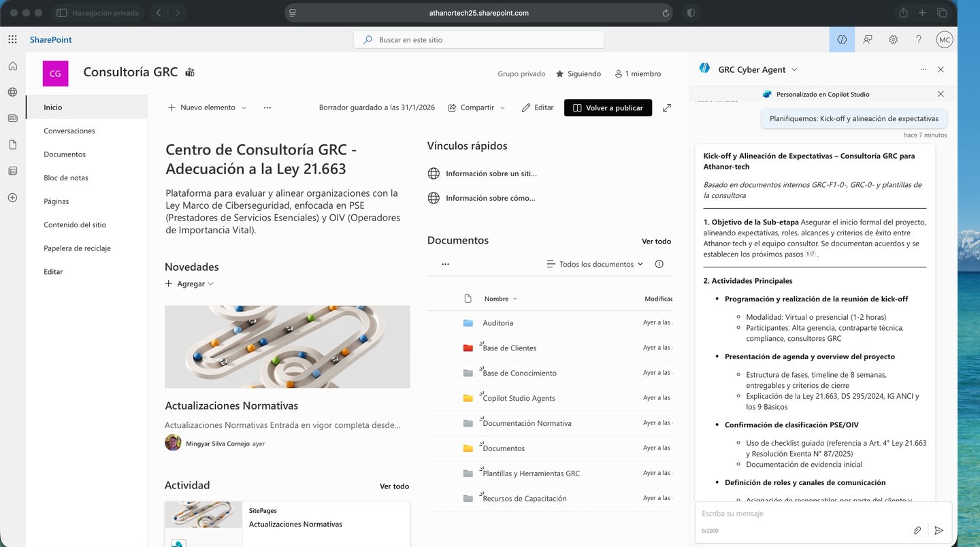Screen dimensions: 980x547
Task: Click the file type column header icon
Action: (468, 299)
